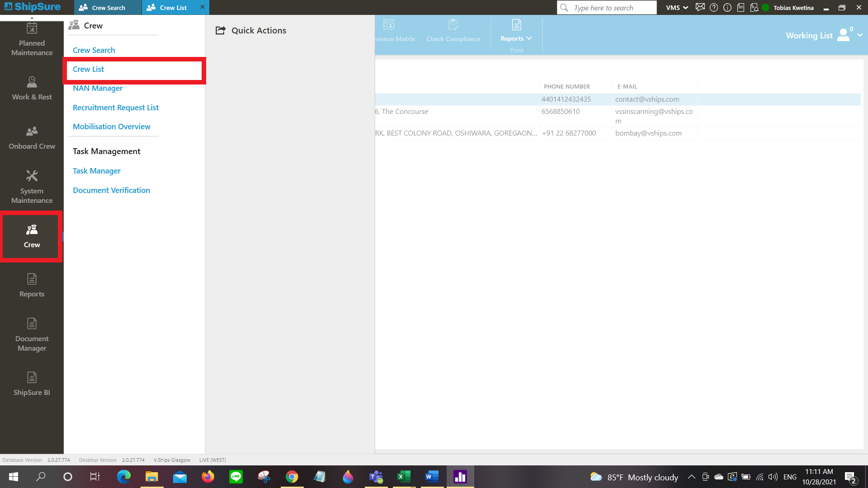Open NAN Manager link
Image resolution: width=868 pixels, height=488 pixels.
98,88
